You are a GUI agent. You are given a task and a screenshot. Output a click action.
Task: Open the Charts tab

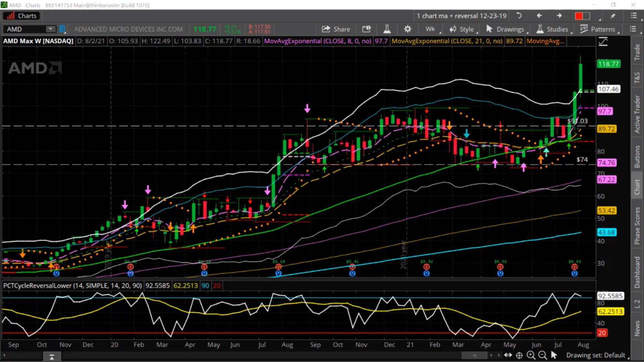(x=21, y=16)
